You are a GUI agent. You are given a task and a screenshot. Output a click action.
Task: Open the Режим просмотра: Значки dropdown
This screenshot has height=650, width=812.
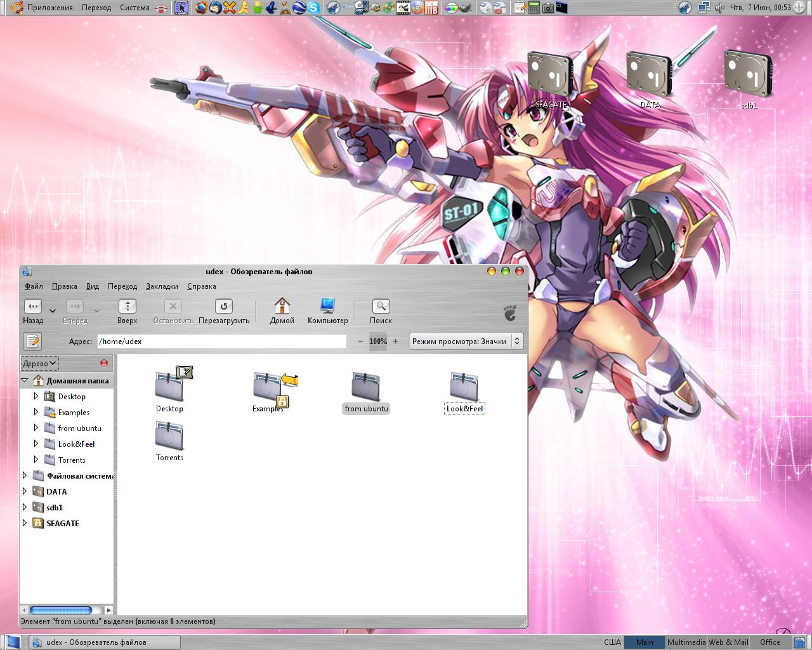[466, 342]
